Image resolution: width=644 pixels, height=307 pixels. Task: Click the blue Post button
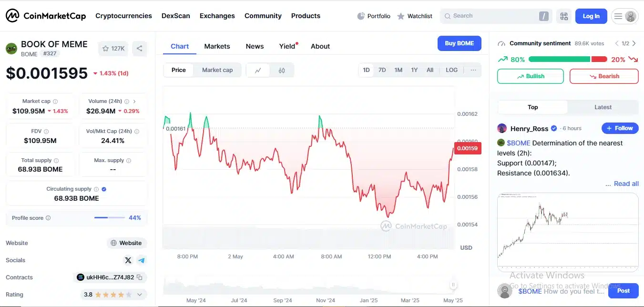coord(623,291)
